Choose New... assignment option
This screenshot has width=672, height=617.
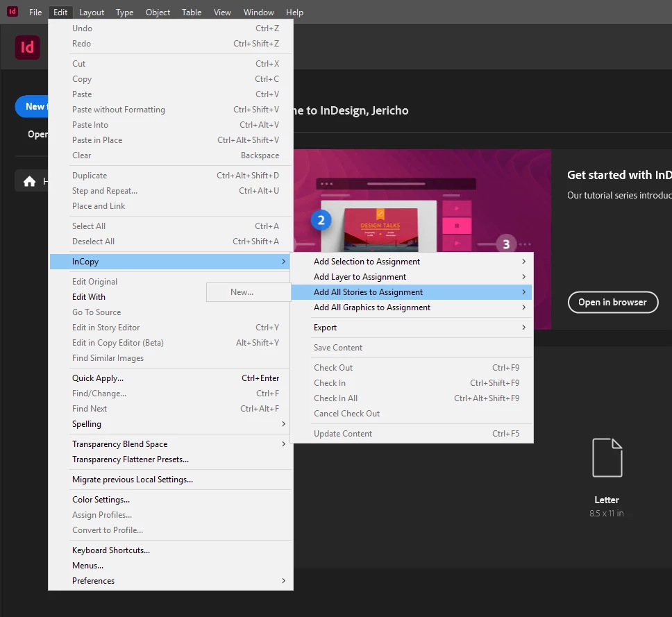(248, 292)
